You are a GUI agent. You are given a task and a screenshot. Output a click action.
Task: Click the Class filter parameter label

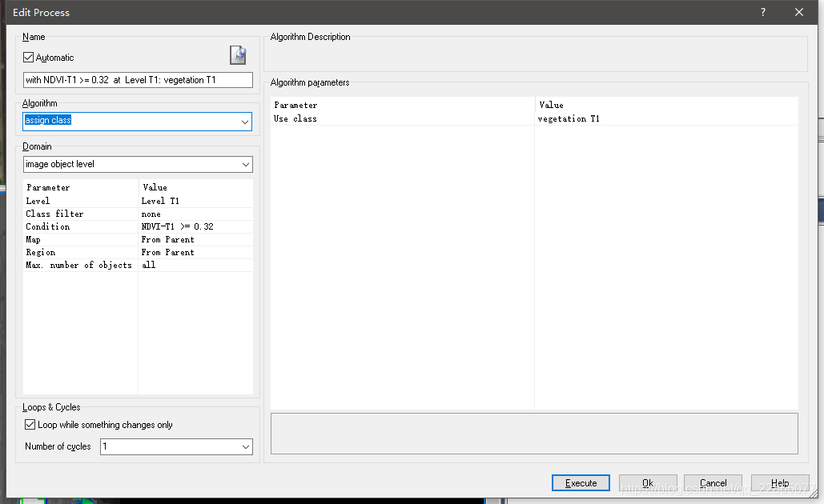(54, 214)
